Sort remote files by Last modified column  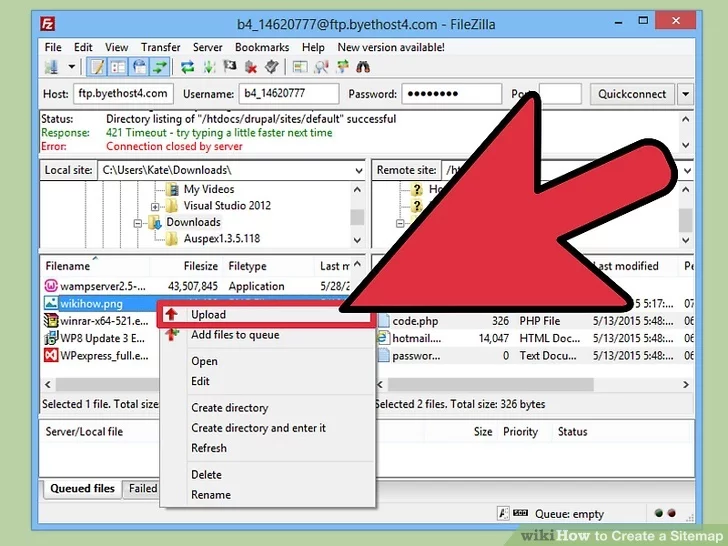(627, 266)
